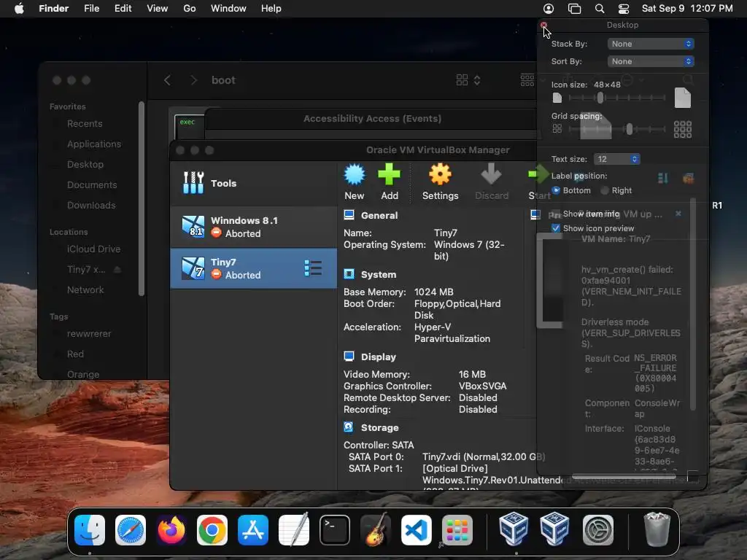Open the File menu
The width and height of the screenshot is (747, 560).
(x=91, y=9)
